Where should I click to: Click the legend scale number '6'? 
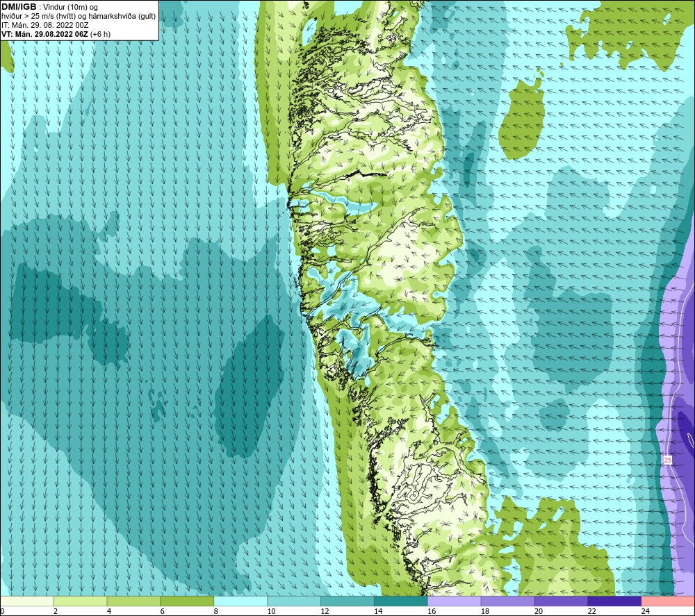coord(162,611)
